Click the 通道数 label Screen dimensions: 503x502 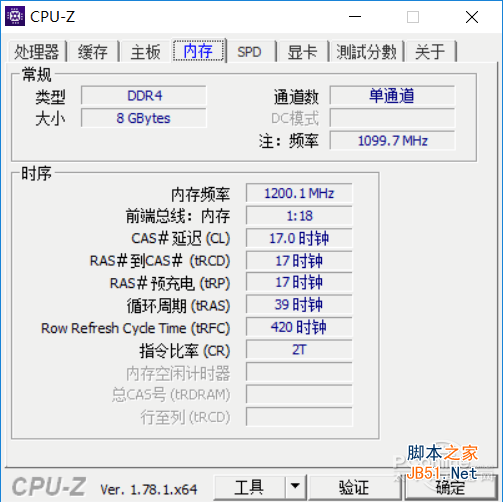[x=296, y=97]
